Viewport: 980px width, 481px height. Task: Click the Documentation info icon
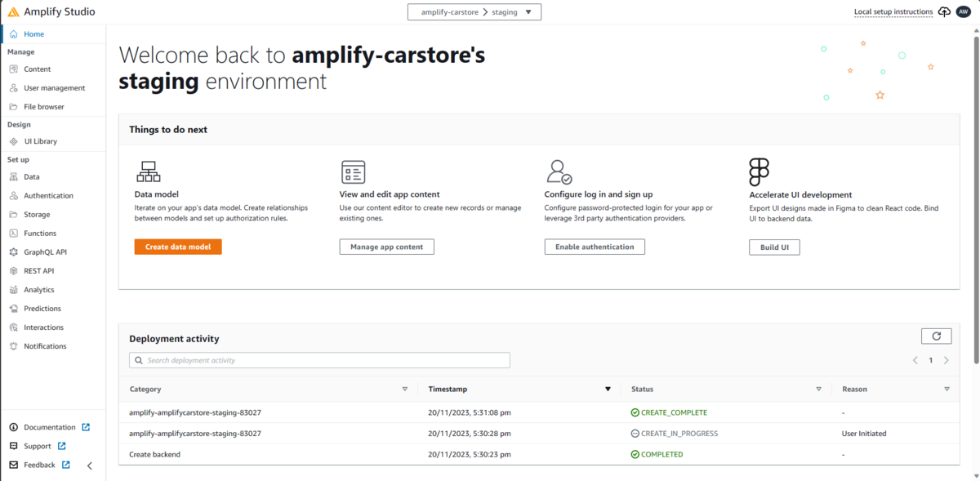click(14, 427)
